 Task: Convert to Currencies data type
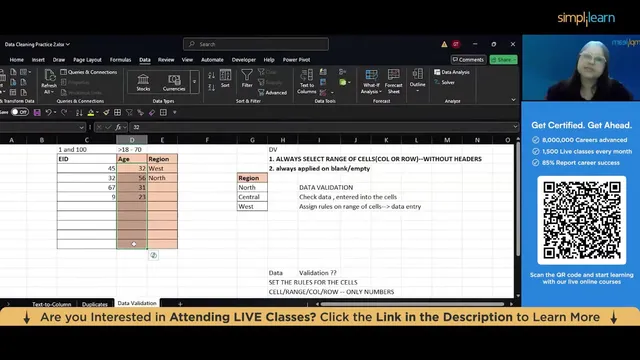click(x=174, y=82)
